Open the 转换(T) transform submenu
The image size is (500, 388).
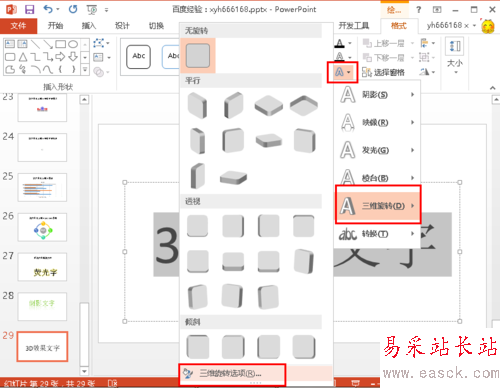click(377, 234)
